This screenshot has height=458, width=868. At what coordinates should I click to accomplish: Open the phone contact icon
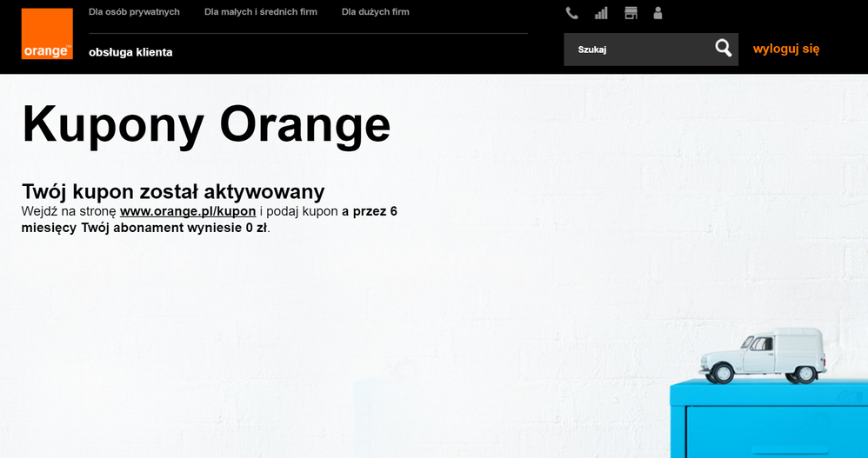pos(571,13)
